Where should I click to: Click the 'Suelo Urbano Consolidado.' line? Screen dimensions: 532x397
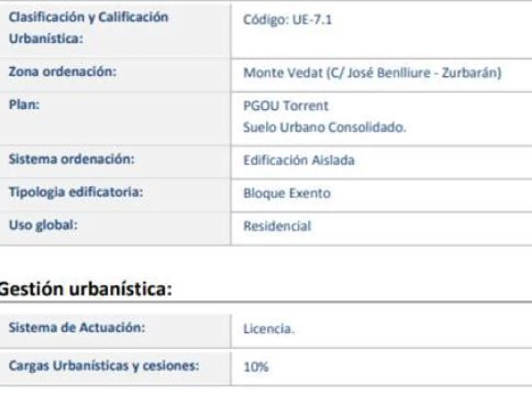coord(325,127)
